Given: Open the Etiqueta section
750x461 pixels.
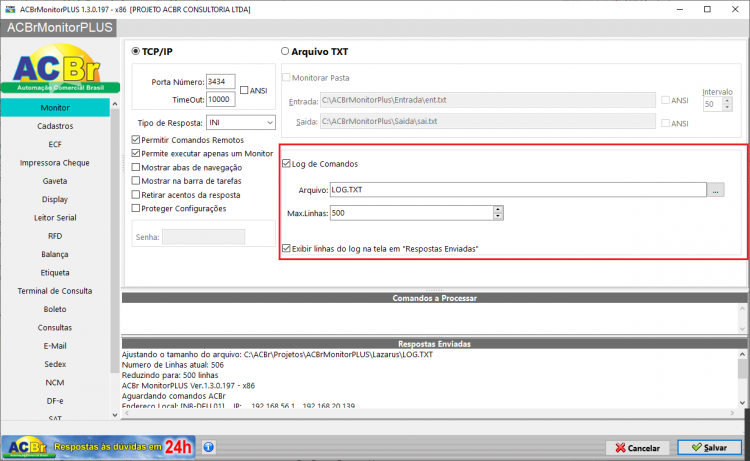Looking at the screenshot, I should [55, 273].
